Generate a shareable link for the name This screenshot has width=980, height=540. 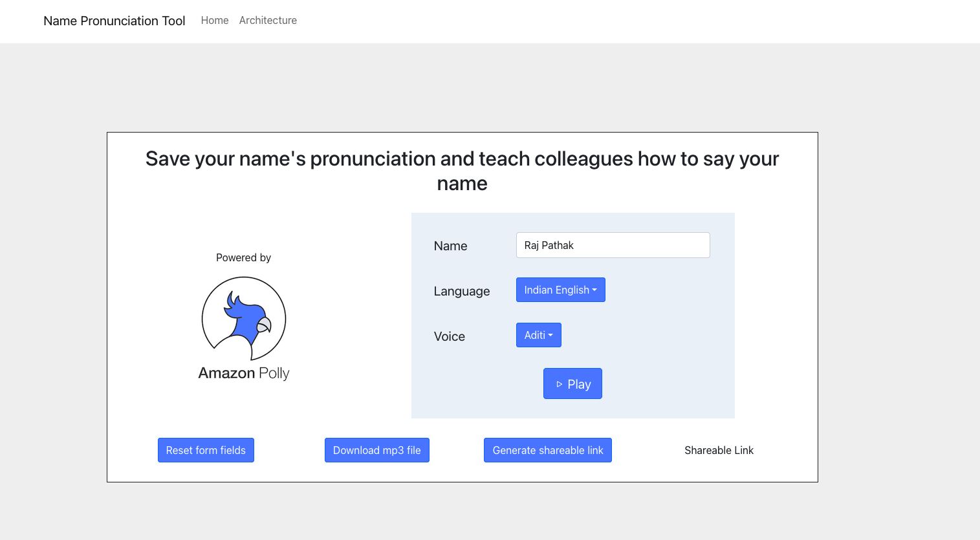click(547, 450)
